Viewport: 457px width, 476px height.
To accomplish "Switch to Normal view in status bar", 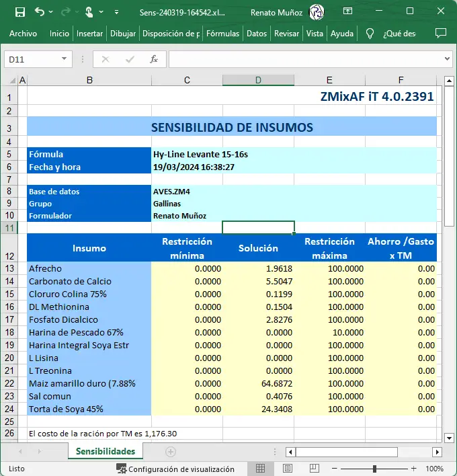I will point(261,469).
